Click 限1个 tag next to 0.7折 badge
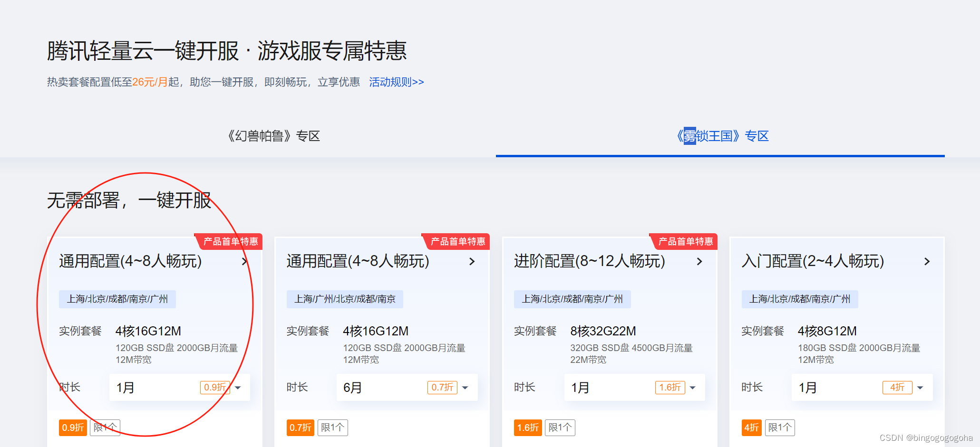Image resolution: width=980 pixels, height=447 pixels. tap(333, 428)
